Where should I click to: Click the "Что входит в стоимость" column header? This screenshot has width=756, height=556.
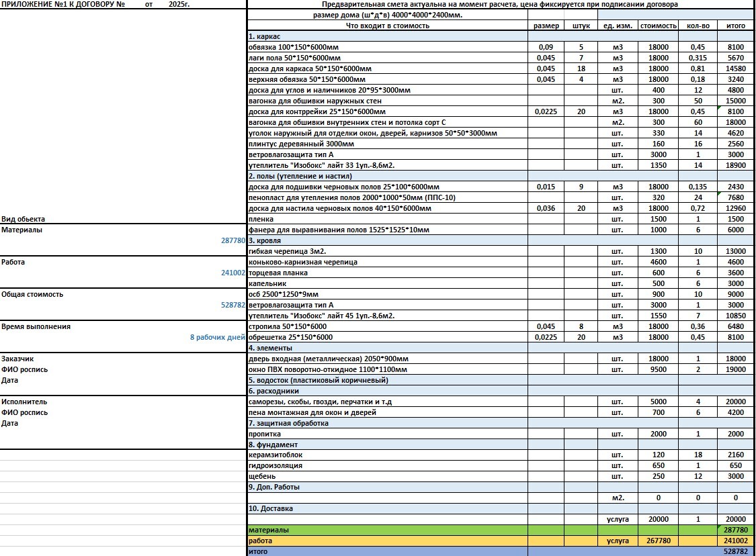tap(388, 26)
